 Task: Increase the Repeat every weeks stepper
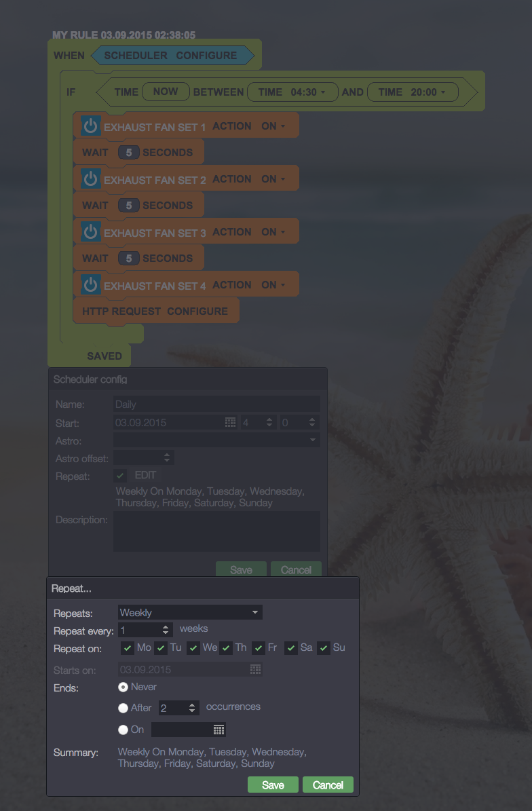pyautogui.click(x=166, y=626)
